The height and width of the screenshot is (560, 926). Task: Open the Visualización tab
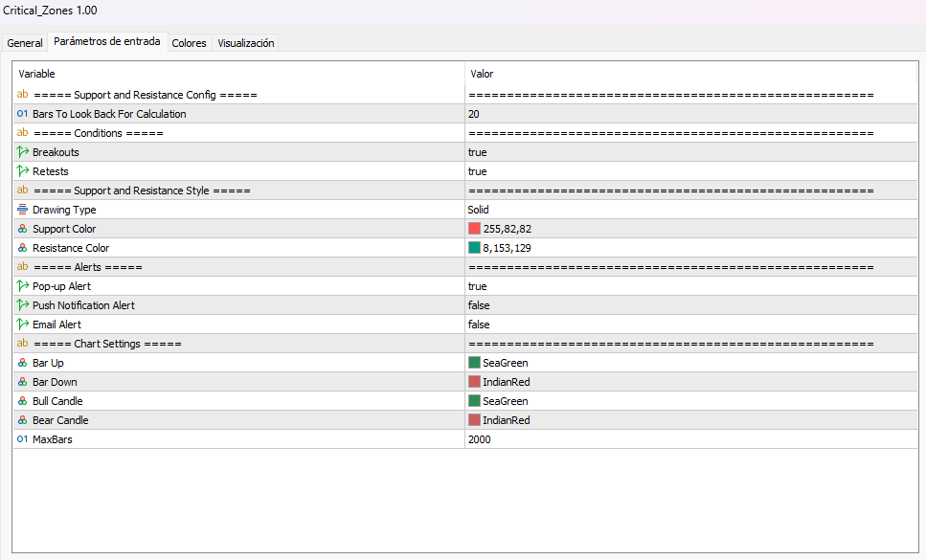coord(245,42)
